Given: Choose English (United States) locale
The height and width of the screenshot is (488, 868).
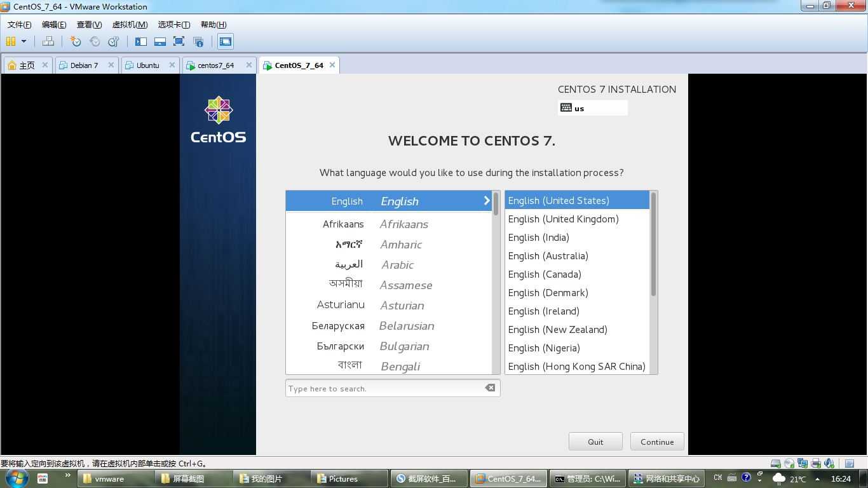Looking at the screenshot, I should pyautogui.click(x=577, y=200).
